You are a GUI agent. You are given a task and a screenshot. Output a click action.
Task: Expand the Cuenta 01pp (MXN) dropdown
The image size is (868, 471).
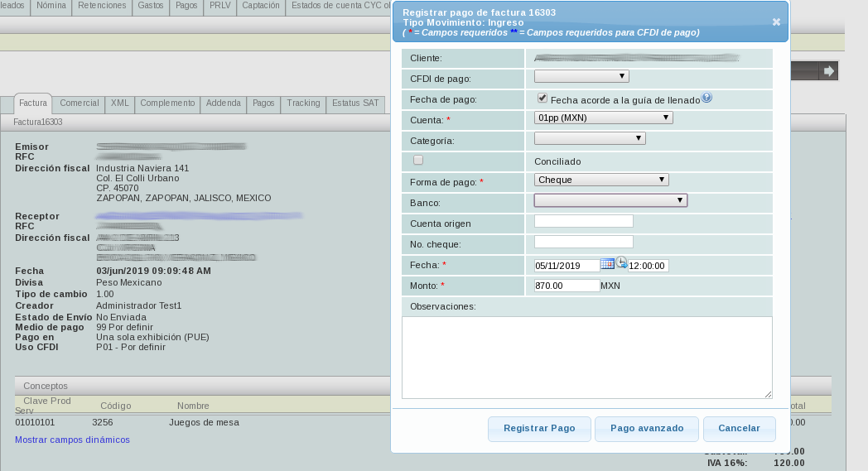coord(603,118)
